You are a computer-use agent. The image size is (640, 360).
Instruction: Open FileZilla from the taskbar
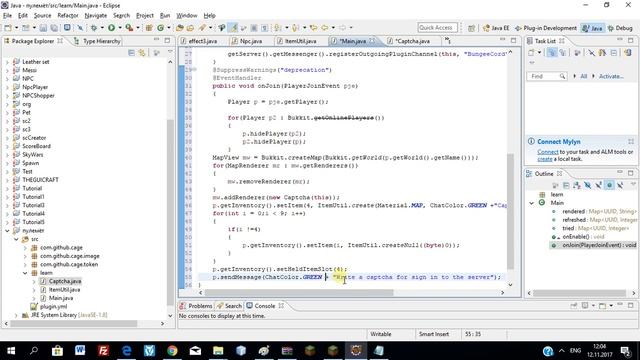(103, 351)
